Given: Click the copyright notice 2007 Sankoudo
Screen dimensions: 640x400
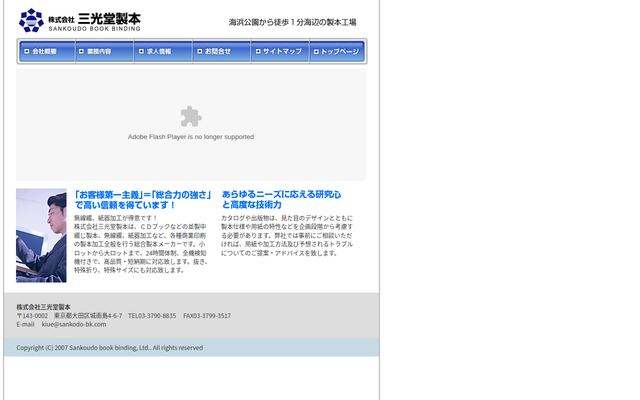Looking at the screenshot, I should click(x=109, y=348).
